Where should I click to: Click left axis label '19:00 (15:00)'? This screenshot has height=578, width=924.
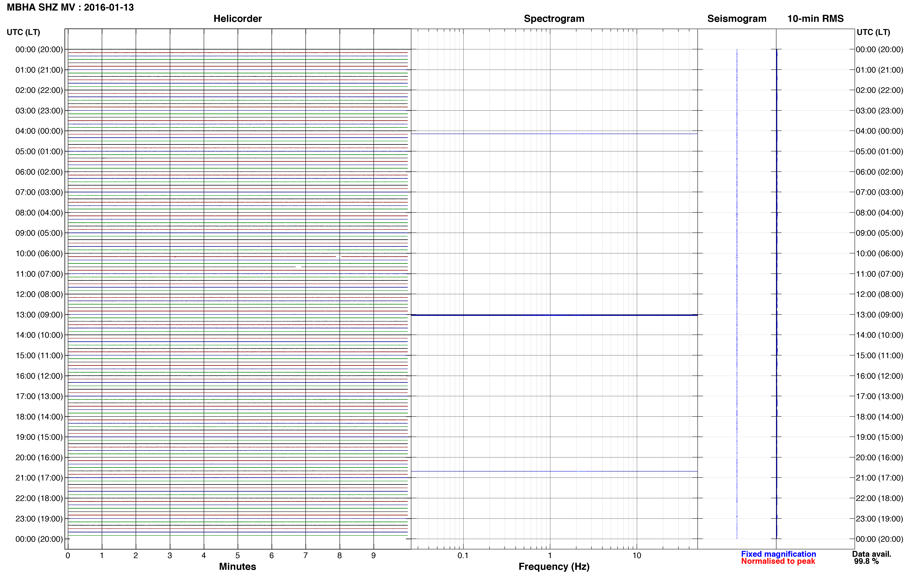39,437
